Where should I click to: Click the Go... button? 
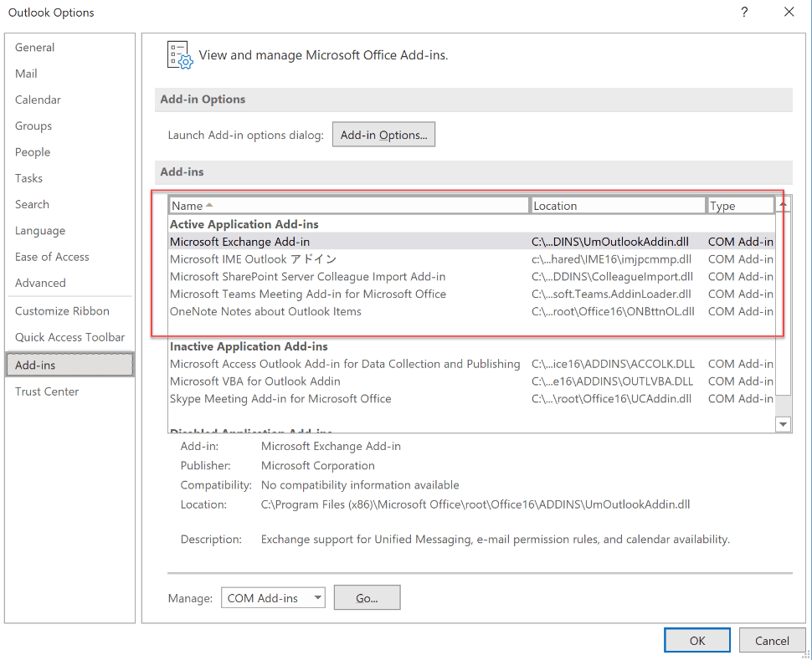point(367,598)
